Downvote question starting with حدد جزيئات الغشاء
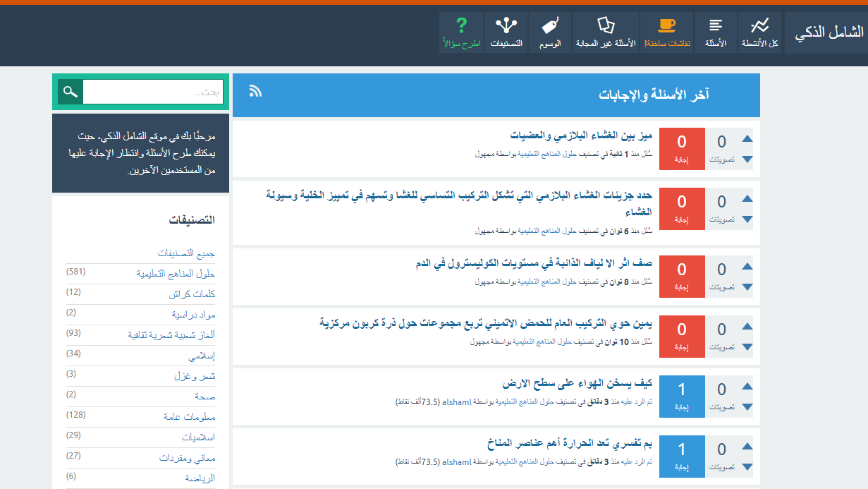The height and width of the screenshot is (489, 868). click(747, 219)
